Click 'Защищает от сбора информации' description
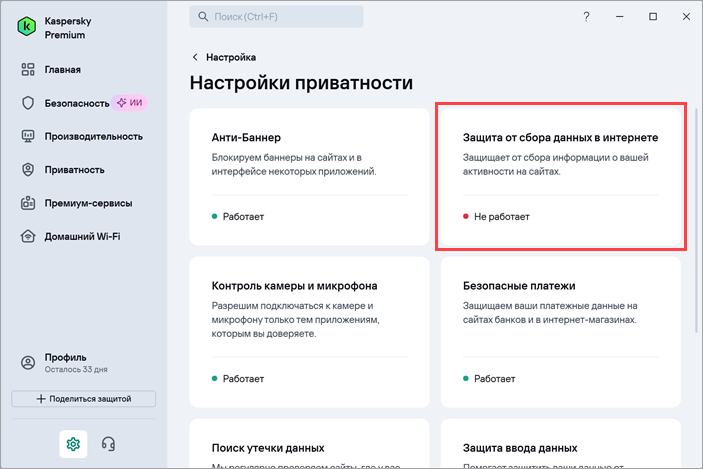Viewport: 703px width, 469px height. (x=556, y=165)
